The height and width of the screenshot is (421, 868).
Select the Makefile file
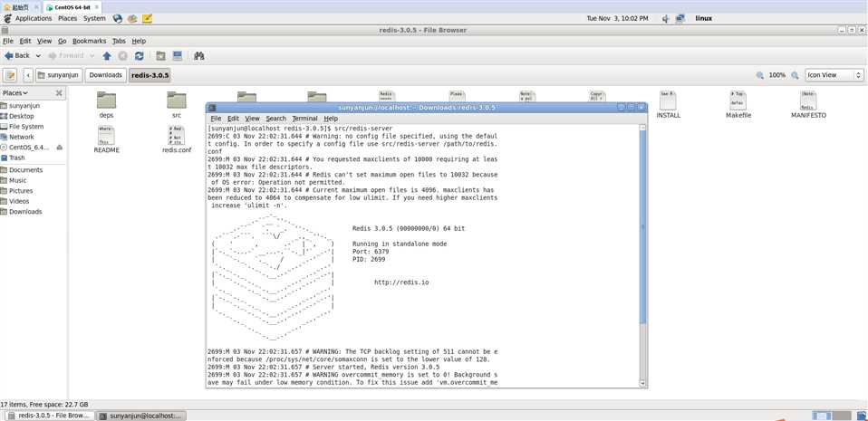click(738, 105)
